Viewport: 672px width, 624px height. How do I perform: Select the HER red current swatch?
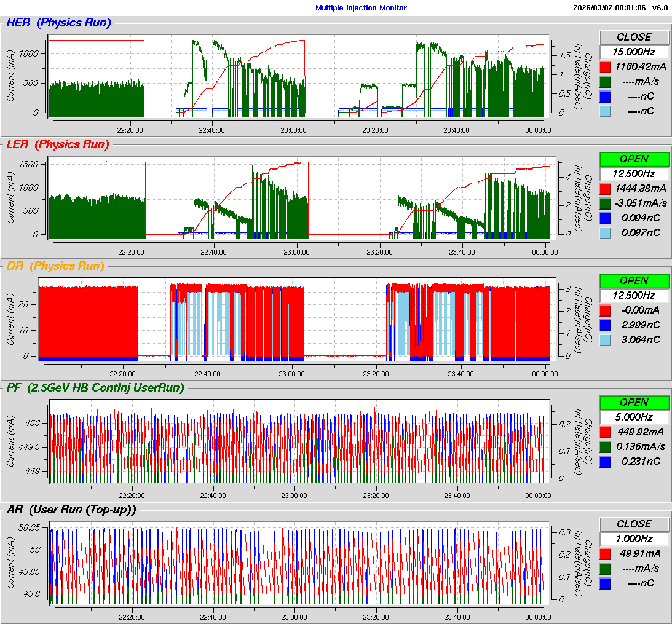(605, 66)
